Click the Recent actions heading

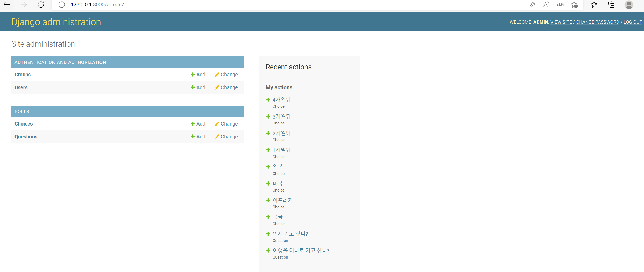tap(289, 67)
